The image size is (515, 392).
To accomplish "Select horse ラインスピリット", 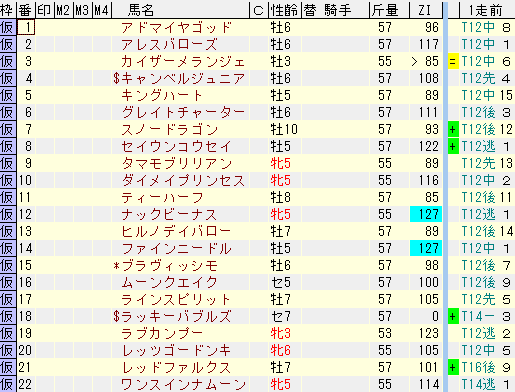I will (x=176, y=299).
